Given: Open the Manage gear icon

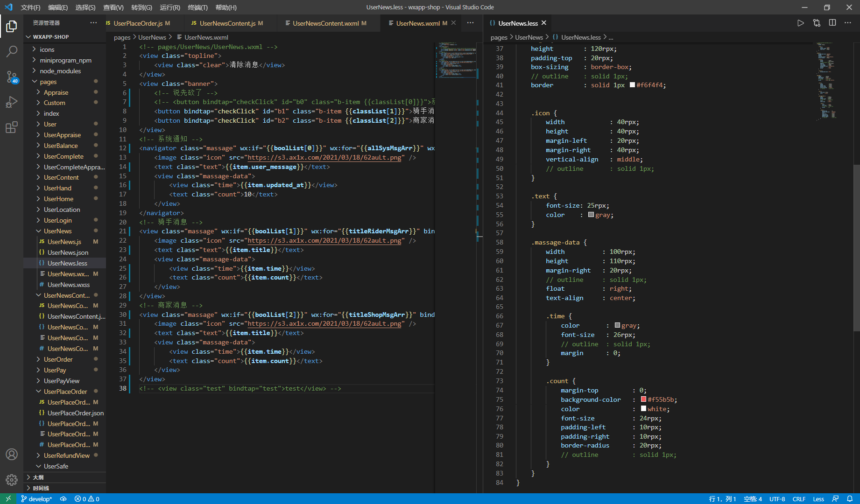Looking at the screenshot, I should (x=12, y=480).
